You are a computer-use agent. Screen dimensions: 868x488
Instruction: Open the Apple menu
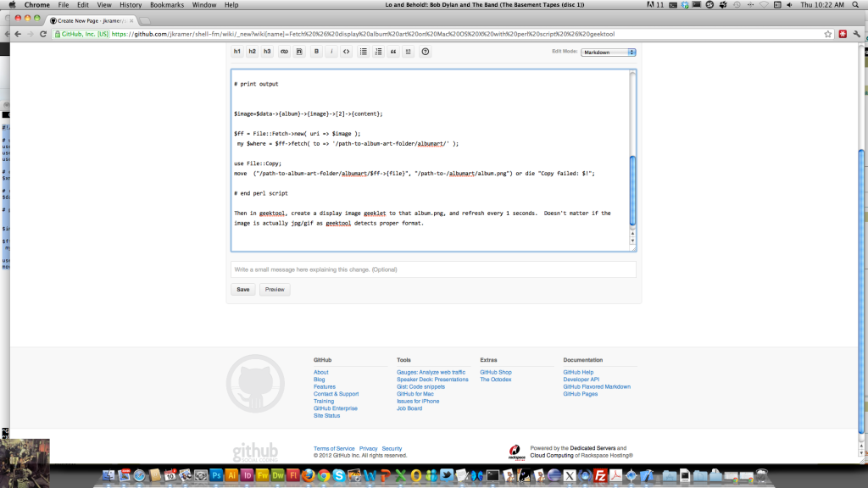pyautogui.click(x=12, y=4)
